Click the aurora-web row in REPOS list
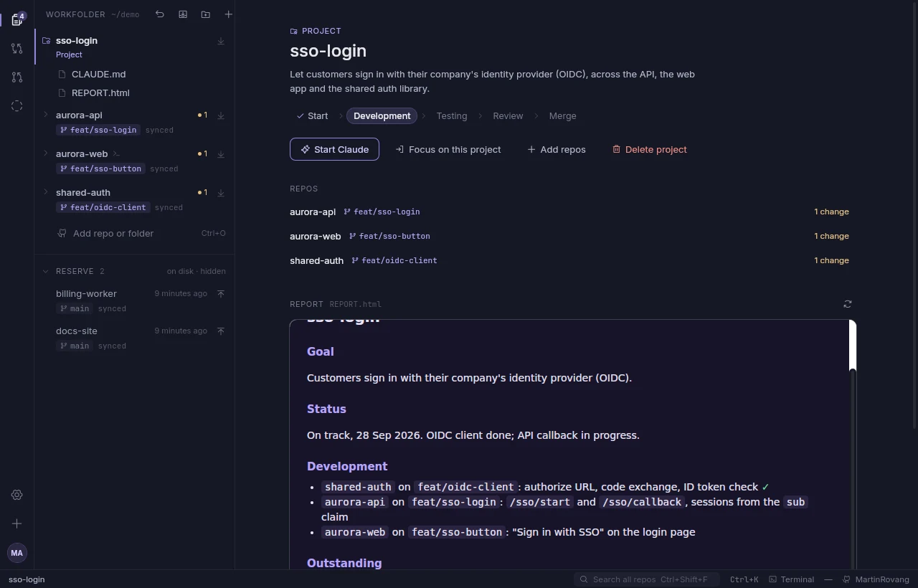Viewport: 918px width, 588px height. tap(569, 236)
